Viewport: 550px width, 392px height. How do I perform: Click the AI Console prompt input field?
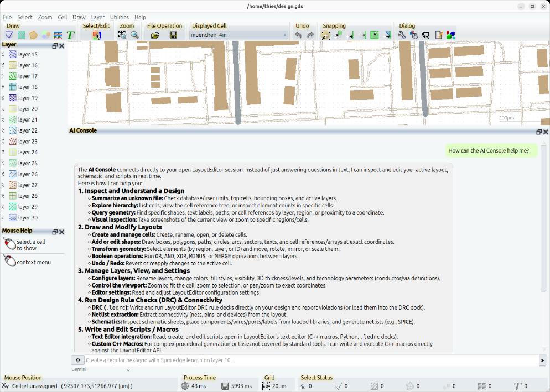[312, 360]
